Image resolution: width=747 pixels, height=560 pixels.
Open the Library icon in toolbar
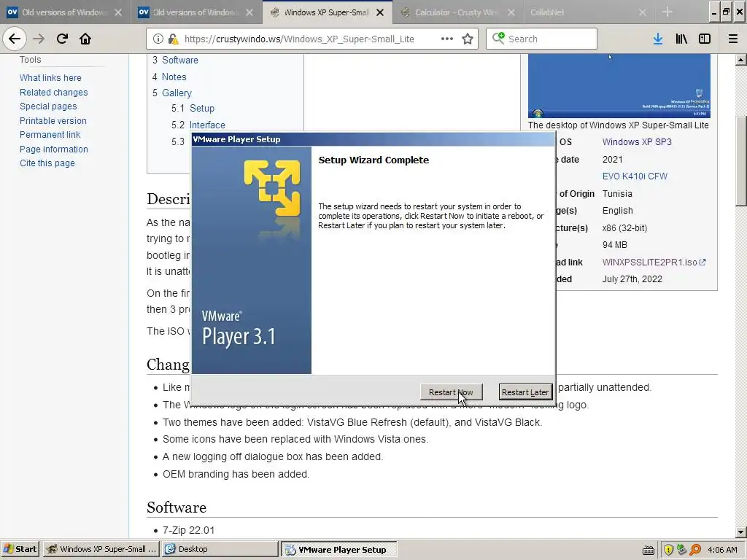tap(681, 39)
